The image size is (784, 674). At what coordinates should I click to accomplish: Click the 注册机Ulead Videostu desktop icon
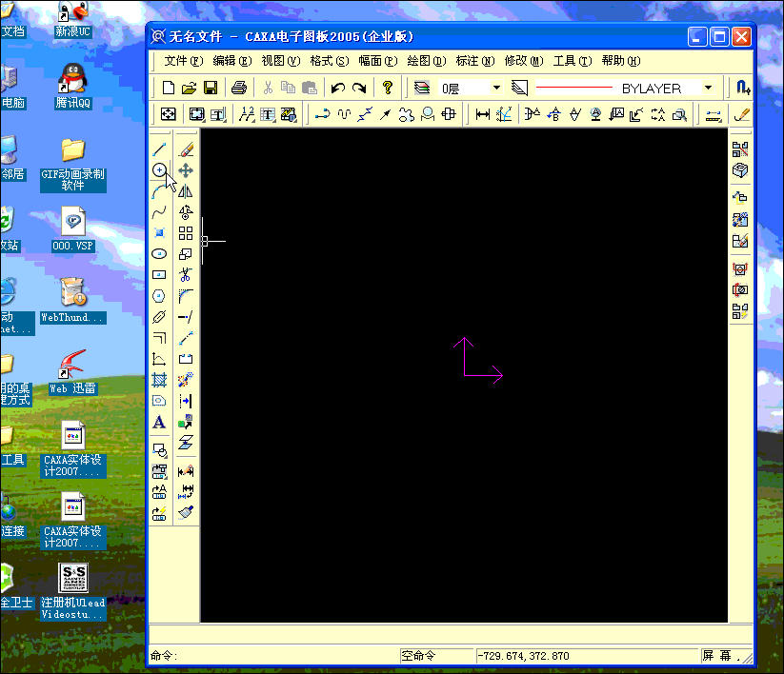(x=73, y=591)
